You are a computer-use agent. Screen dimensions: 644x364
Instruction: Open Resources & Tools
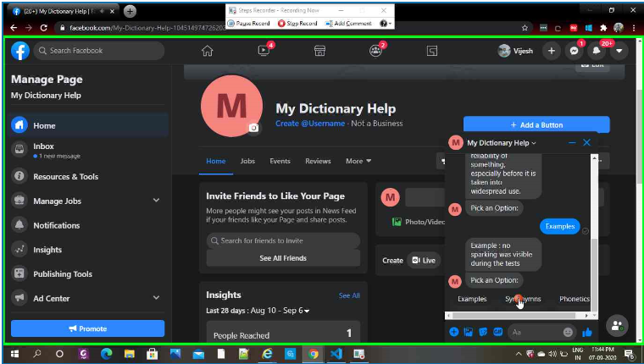(x=90, y=176)
